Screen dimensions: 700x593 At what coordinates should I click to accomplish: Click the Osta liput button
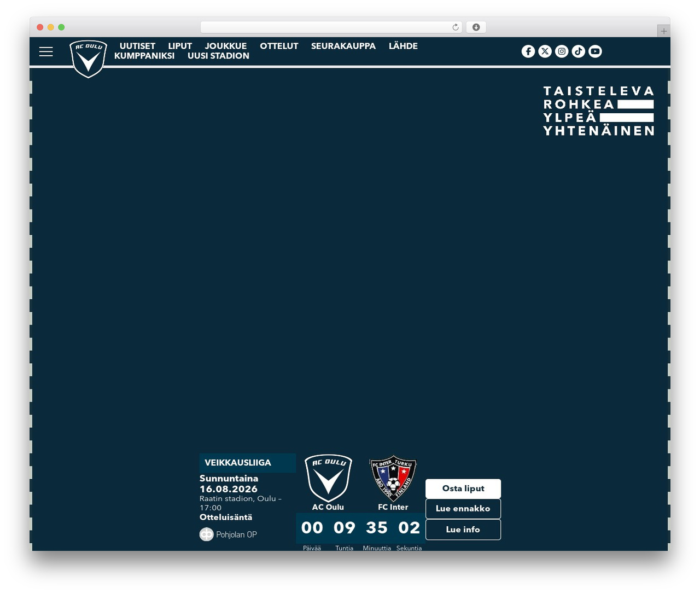click(x=463, y=489)
